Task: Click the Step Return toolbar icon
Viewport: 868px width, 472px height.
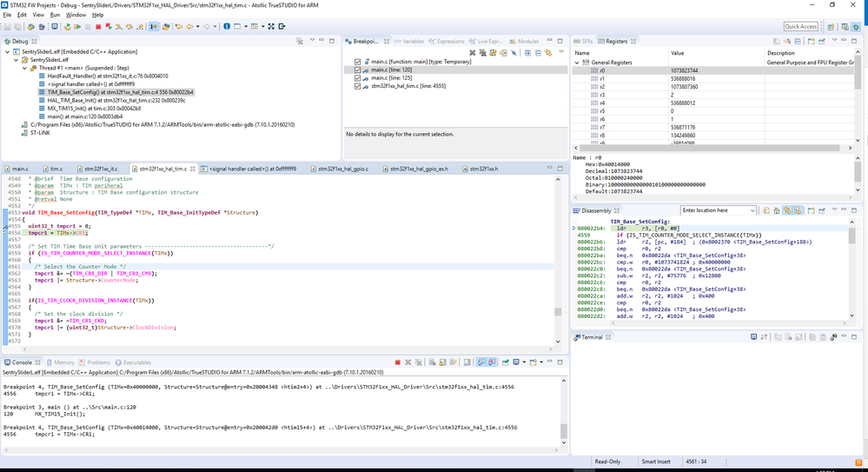Action: (x=140, y=27)
